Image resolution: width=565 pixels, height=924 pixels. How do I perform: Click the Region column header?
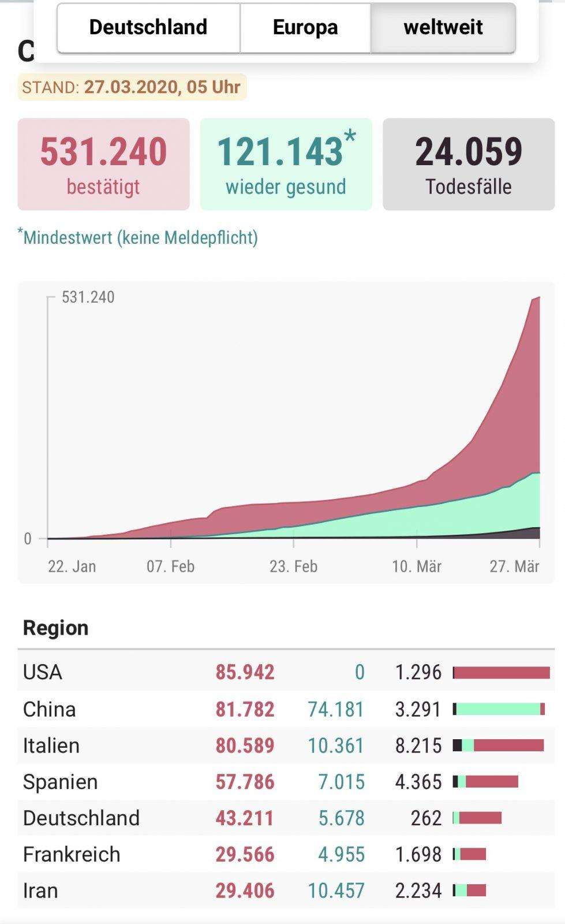point(55,628)
